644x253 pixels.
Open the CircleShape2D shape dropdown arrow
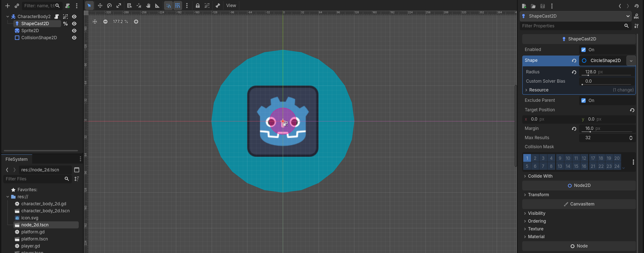click(x=631, y=61)
